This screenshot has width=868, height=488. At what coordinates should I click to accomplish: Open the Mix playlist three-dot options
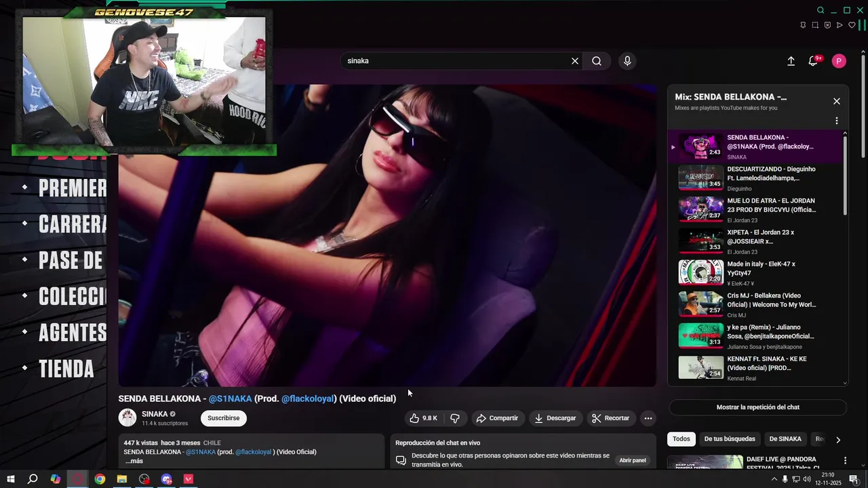point(837,121)
